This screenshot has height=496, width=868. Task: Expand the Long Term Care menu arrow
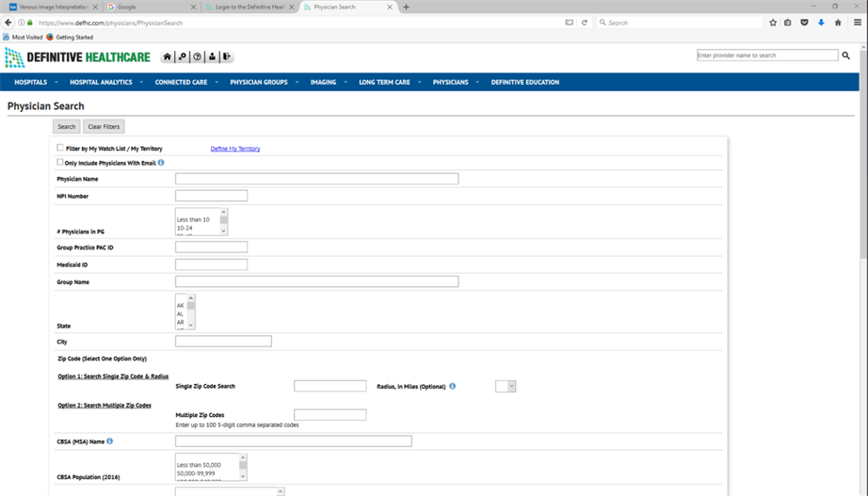coord(420,82)
